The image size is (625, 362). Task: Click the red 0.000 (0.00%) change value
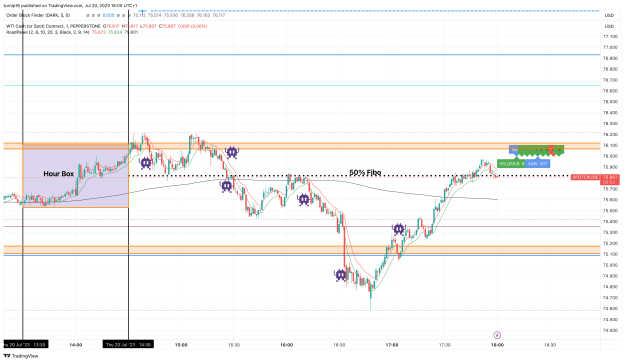pyautogui.click(x=193, y=26)
